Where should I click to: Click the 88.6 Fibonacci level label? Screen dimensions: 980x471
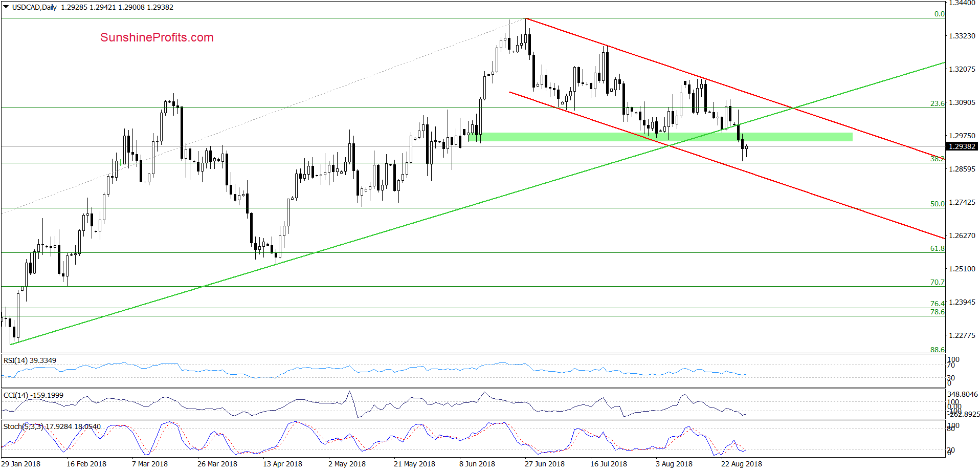pos(937,350)
